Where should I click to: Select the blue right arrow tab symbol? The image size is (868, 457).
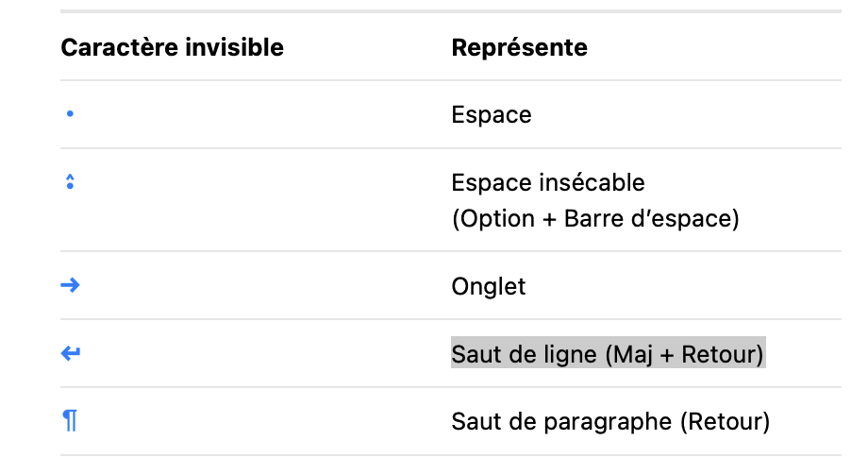point(70,285)
